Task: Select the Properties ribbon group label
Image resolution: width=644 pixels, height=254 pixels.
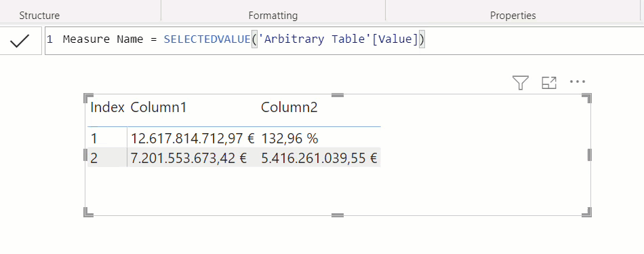Action: tap(513, 16)
